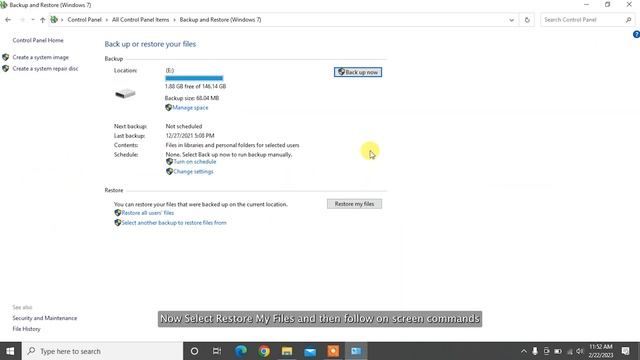Open File Explorer from the taskbar
Image resolution: width=640 pixels, height=360 pixels.
coord(287,351)
